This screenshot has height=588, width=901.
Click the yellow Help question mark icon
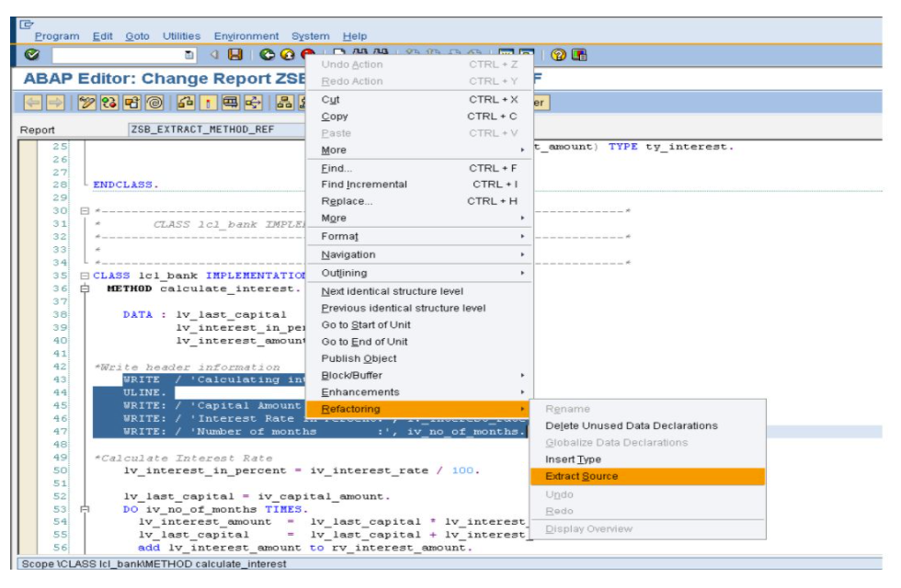click(x=558, y=54)
